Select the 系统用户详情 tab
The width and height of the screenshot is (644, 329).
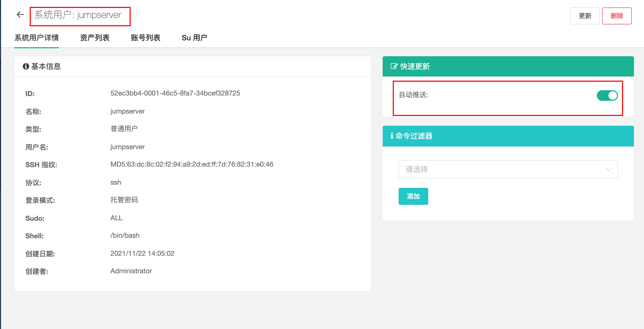pos(36,38)
